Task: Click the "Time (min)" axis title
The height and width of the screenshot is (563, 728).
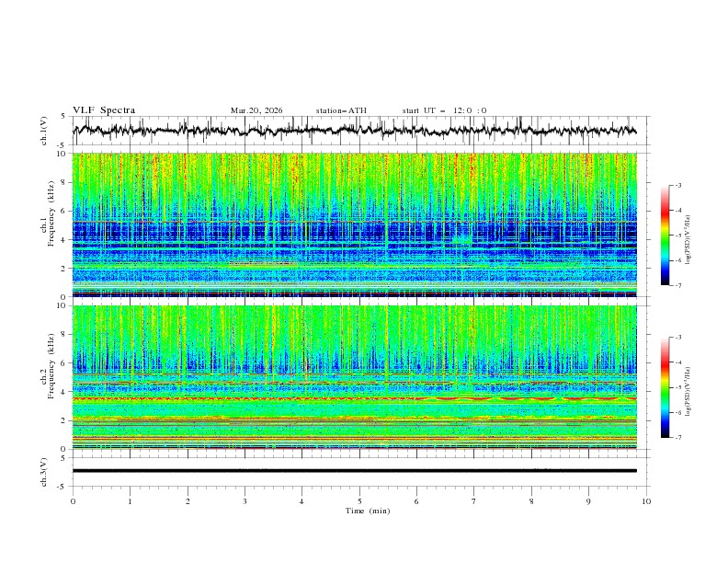Action: (368, 511)
